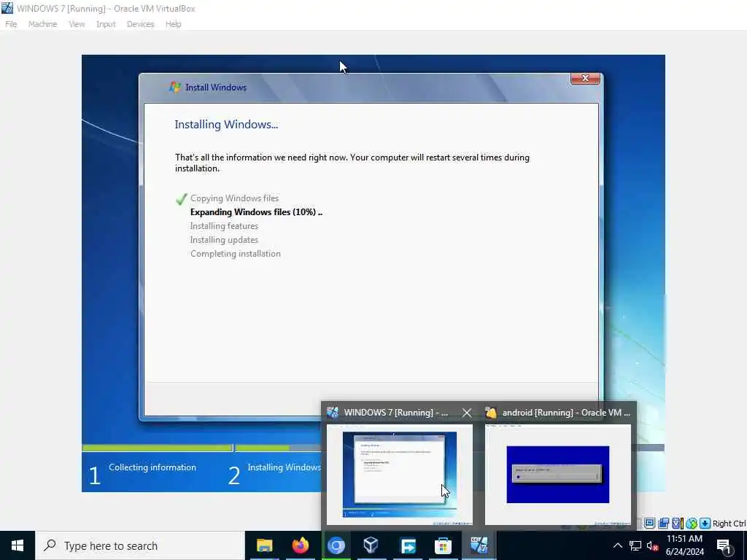Select the android [Running] preview thumbnail
Viewport: 747px width, 560px height.
[x=558, y=475]
